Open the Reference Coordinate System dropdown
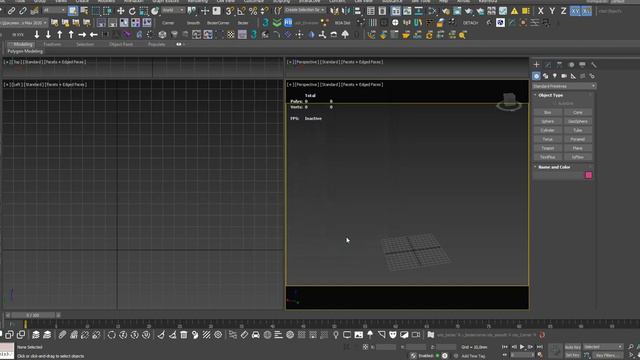Screen dimensions: 640x360 (x=173, y=11)
